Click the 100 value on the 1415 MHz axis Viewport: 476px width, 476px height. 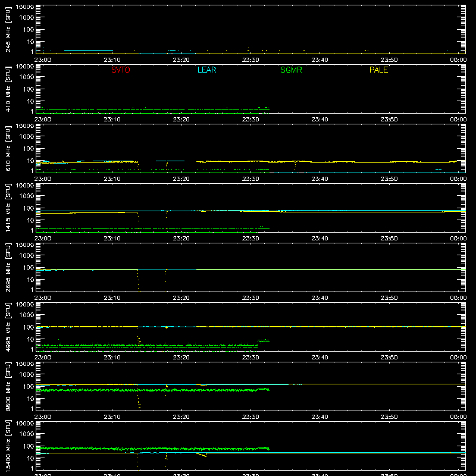[29, 208]
